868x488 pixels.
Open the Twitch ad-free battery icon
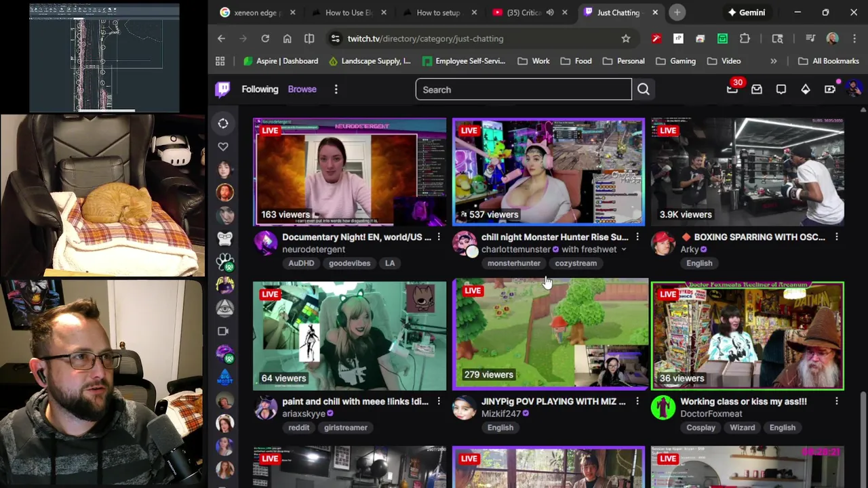pyautogui.click(x=830, y=89)
